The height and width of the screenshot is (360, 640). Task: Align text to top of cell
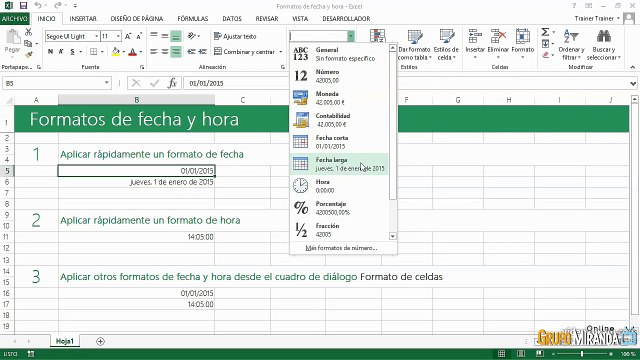(154, 36)
